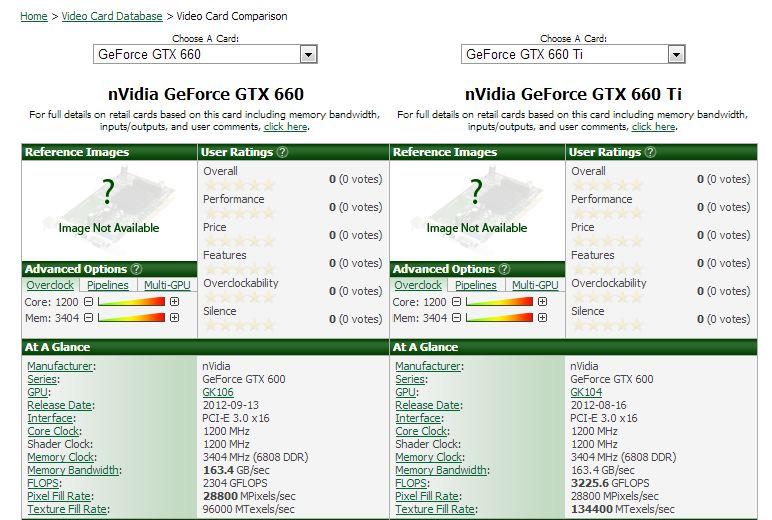The image size is (772, 520).
Task: Open Video Card Database breadcrumb link
Action: coord(112,16)
